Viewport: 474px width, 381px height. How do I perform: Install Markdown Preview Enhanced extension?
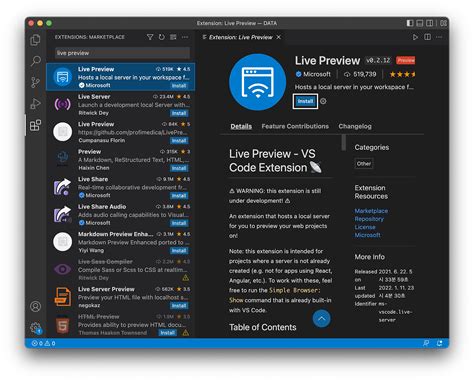point(179,251)
